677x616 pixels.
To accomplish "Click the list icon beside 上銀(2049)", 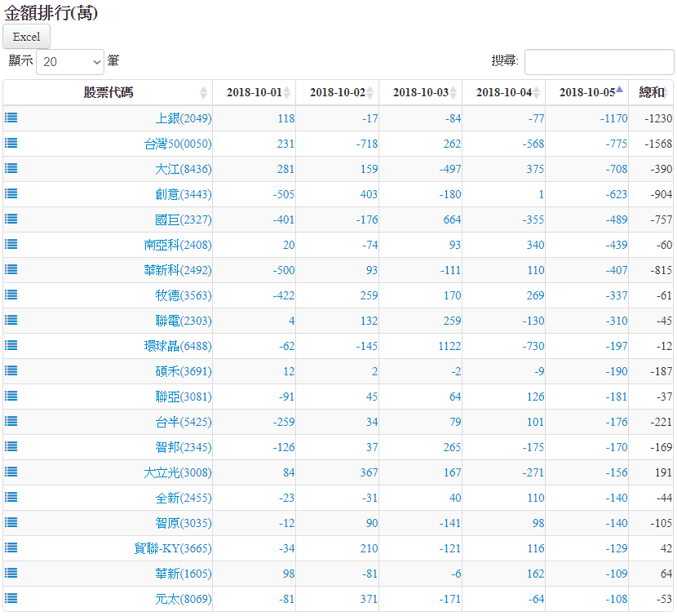I will (x=11, y=117).
